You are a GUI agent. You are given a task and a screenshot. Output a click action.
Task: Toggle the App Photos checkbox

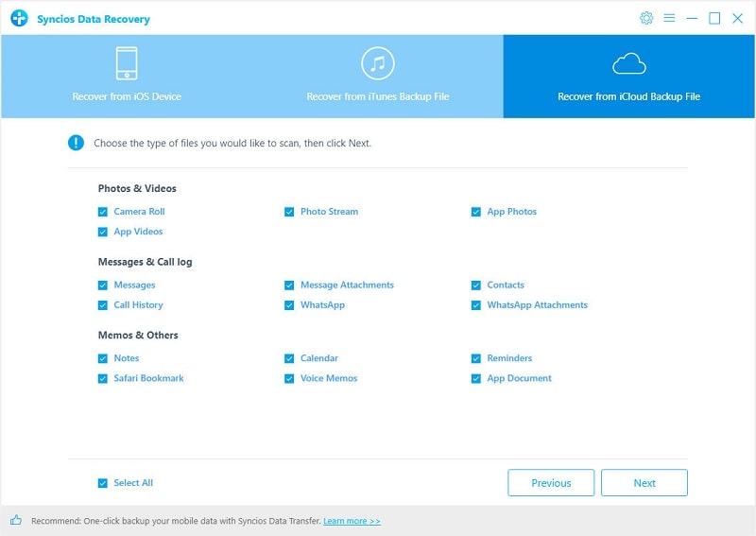click(x=476, y=212)
